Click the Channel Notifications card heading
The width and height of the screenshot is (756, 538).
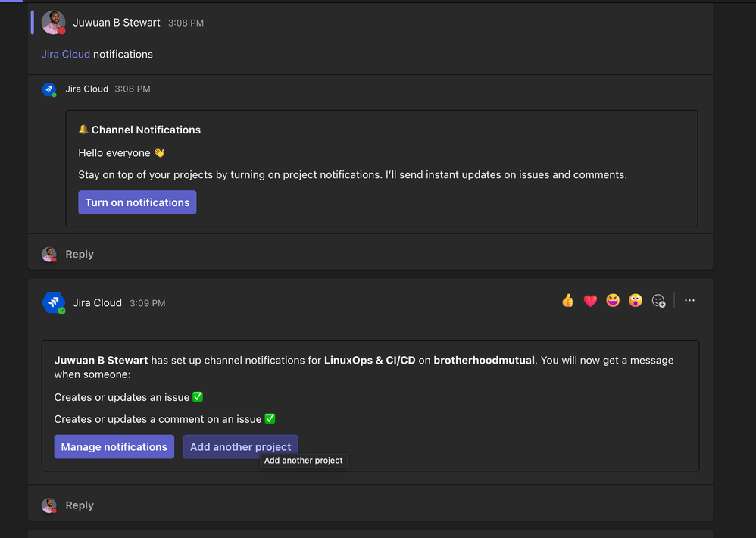tap(146, 130)
